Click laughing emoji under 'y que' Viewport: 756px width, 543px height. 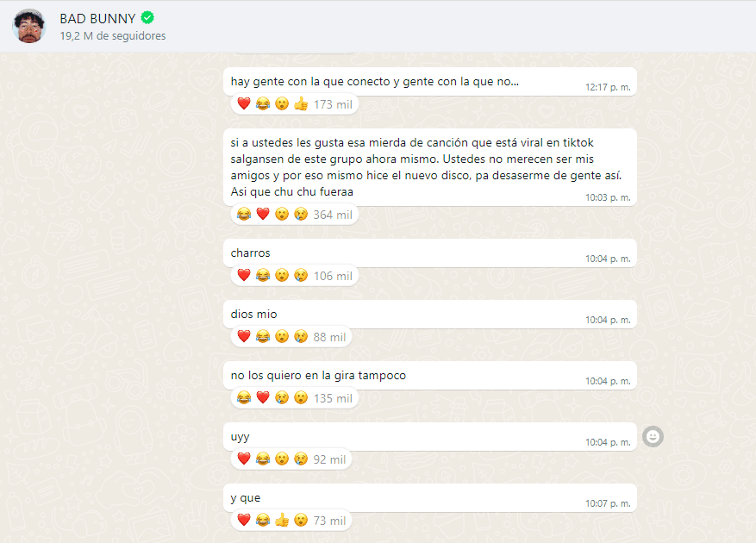click(x=263, y=521)
